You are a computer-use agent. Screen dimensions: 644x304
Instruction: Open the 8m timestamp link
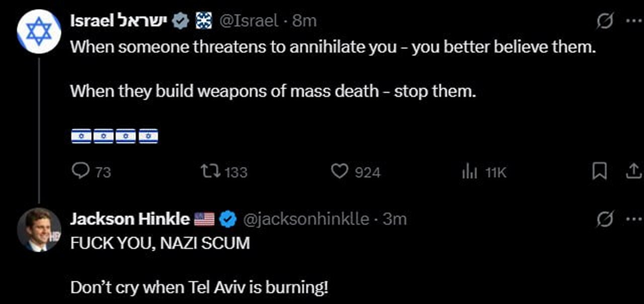pyautogui.click(x=305, y=20)
